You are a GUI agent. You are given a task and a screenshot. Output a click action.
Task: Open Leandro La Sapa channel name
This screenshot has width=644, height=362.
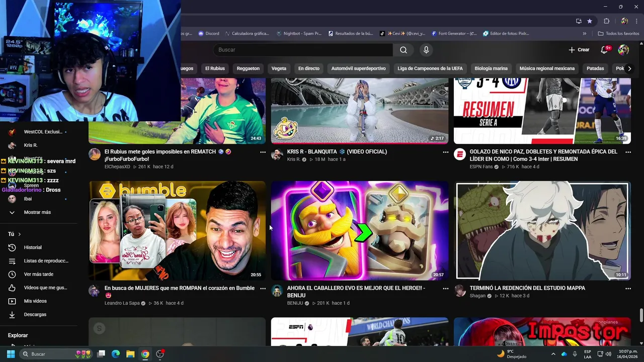[x=122, y=303]
